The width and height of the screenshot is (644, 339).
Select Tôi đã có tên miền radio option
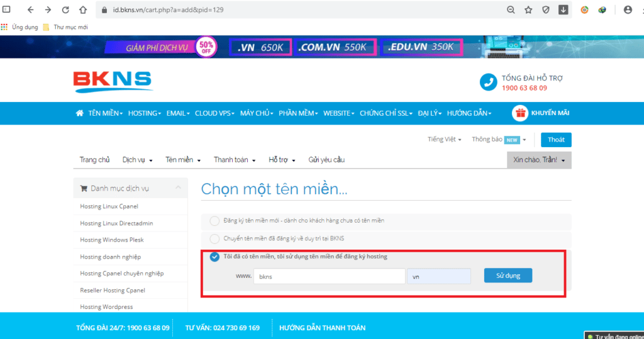click(214, 257)
